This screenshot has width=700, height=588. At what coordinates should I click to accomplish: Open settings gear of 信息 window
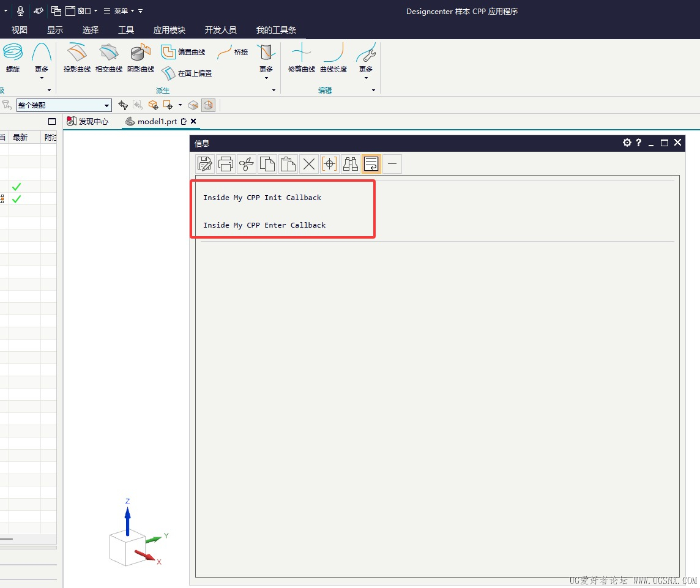[627, 143]
